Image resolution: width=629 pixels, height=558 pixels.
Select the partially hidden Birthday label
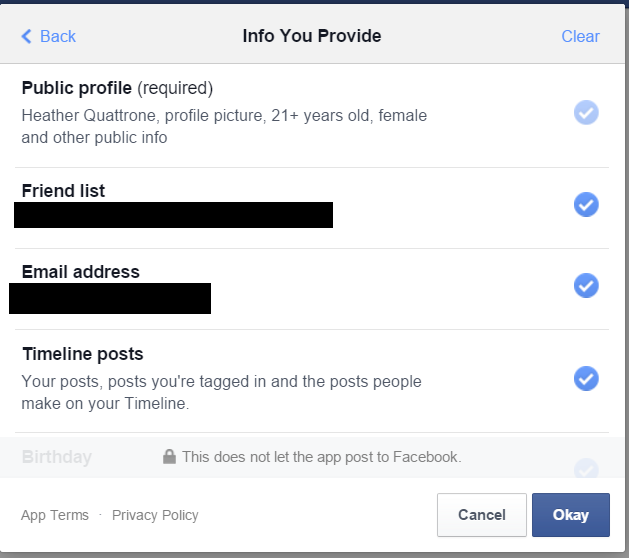point(57,457)
